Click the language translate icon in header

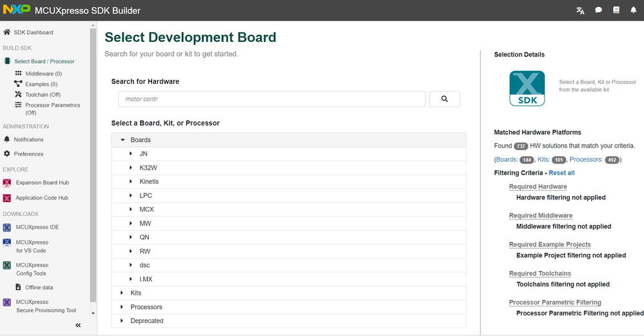[580, 10]
